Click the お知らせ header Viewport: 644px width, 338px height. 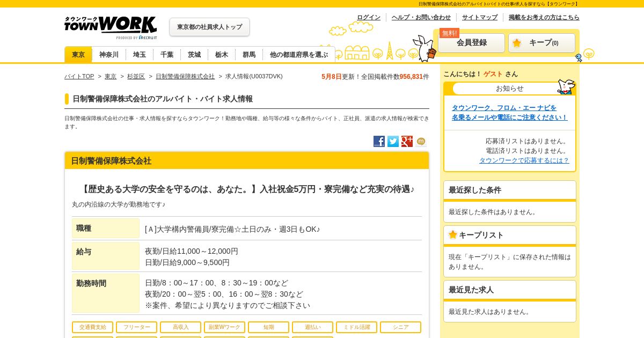click(509, 89)
